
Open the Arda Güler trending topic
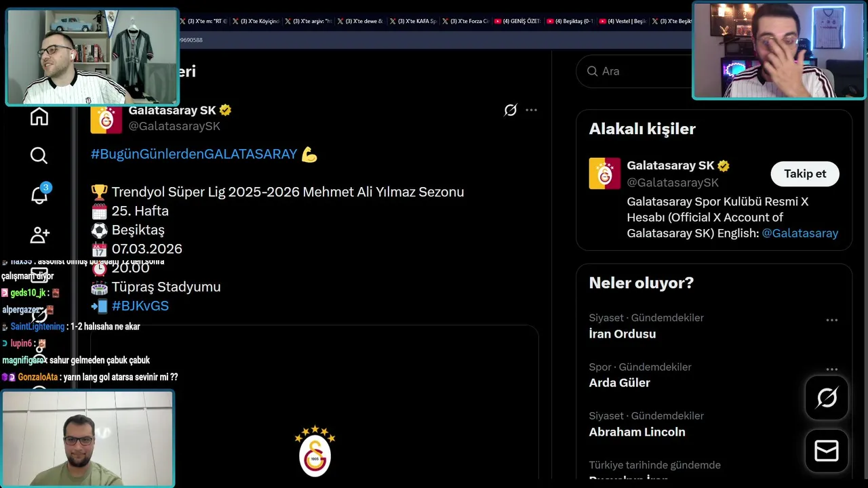619,383
